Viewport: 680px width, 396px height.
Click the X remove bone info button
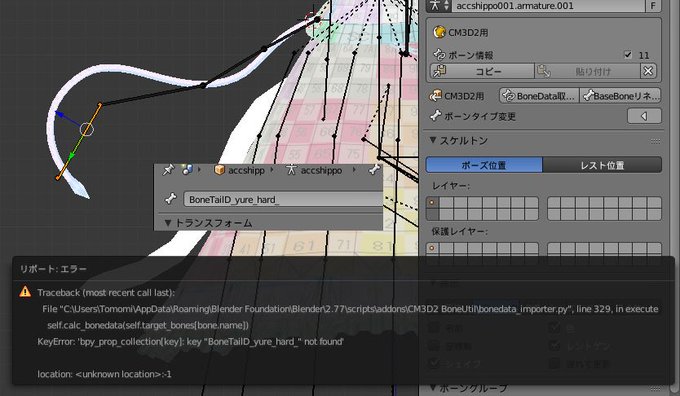click(648, 71)
